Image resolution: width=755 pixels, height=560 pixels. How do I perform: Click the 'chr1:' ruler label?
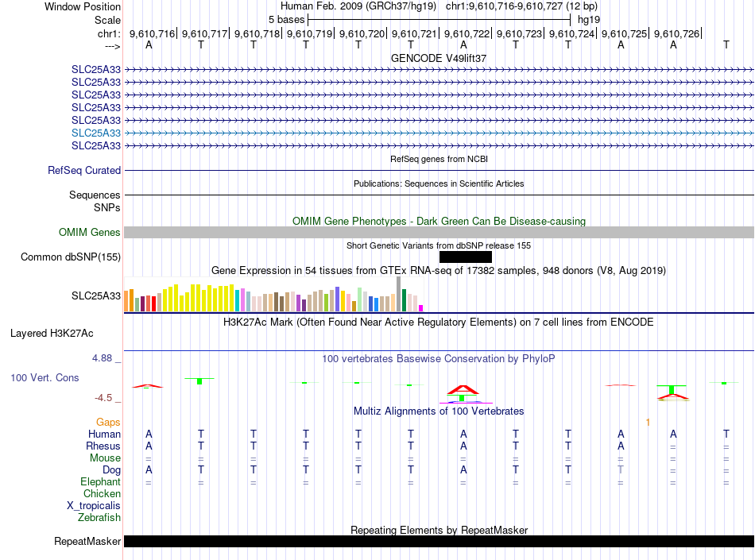109,33
